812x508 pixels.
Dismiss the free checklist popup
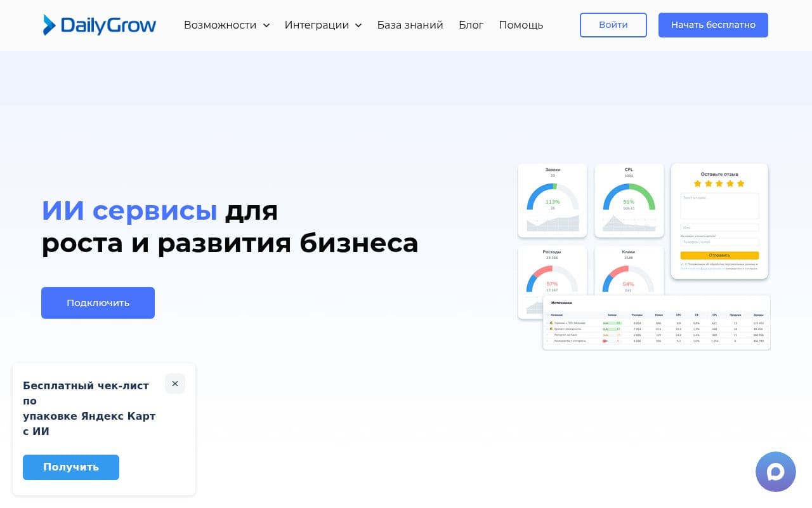tap(175, 384)
